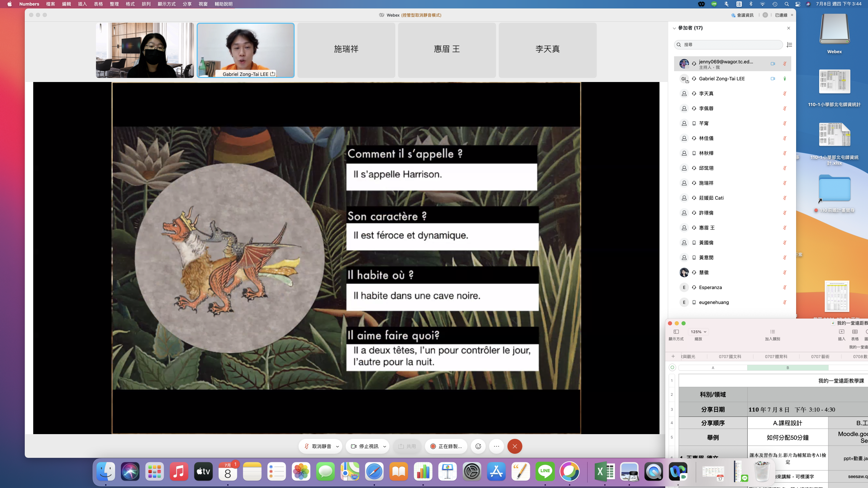
Task: Click Gabriel Zong-Tai LEE's camera icon
Action: coord(773,79)
